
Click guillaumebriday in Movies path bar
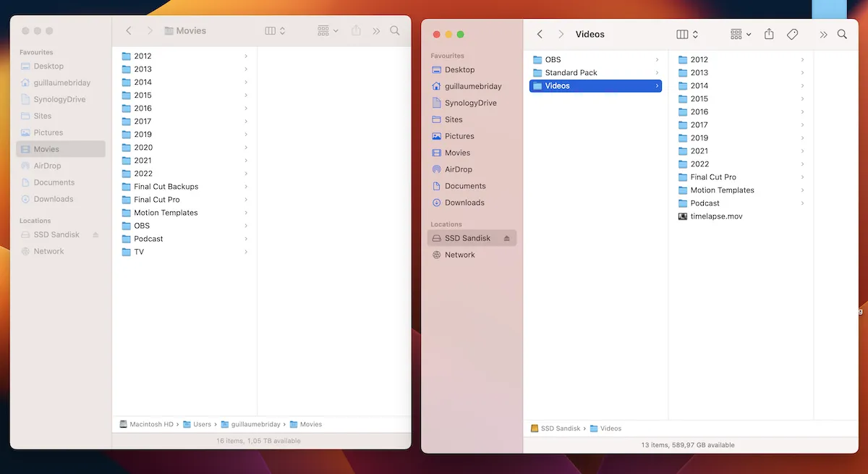(250, 424)
